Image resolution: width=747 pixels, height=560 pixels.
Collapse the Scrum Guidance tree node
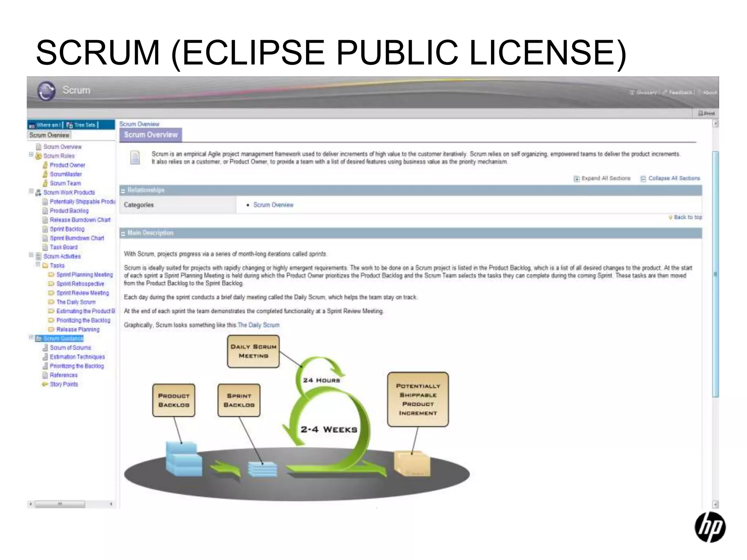coord(31,337)
